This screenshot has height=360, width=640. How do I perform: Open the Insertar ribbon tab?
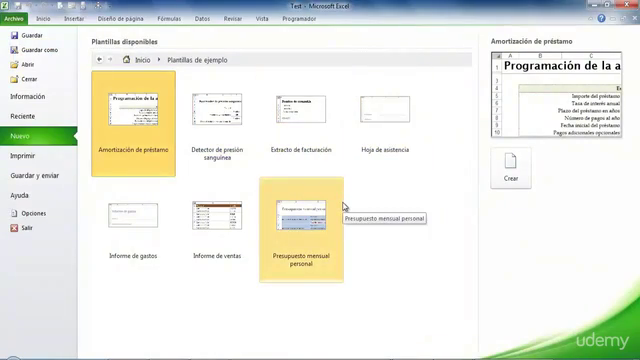pos(74,19)
